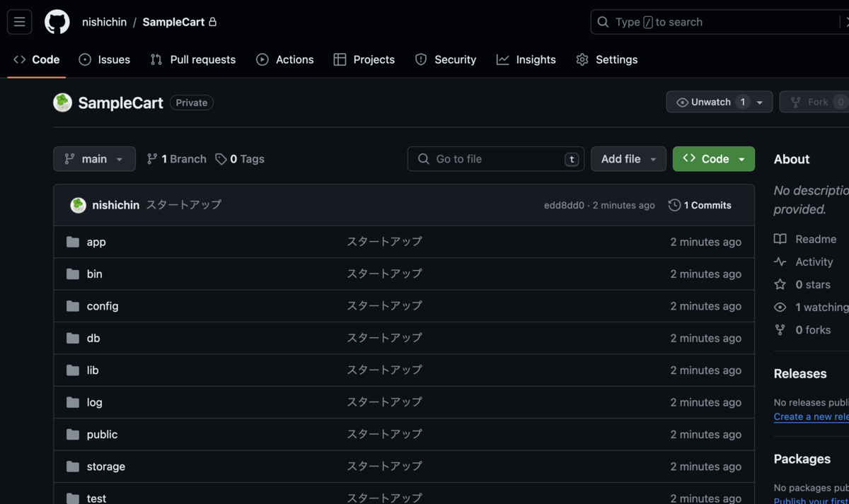Open the Security tab
The height and width of the screenshot is (504, 849).
[x=446, y=59]
